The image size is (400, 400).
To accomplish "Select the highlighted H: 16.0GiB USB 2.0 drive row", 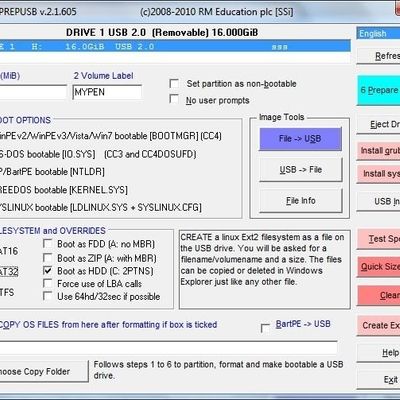I will pyautogui.click(x=175, y=46).
